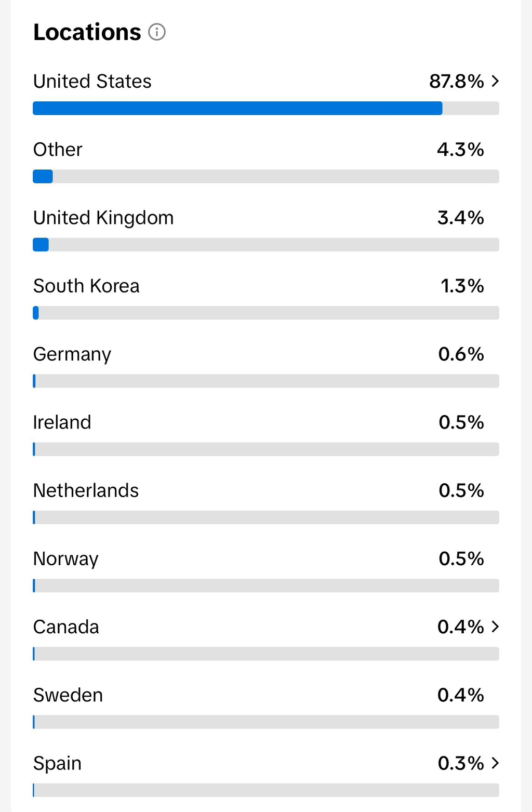Image resolution: width=532 pixels, height=812 pixels.
Task: Click the 87.8% percentage value
Action: tap(456, 82)
